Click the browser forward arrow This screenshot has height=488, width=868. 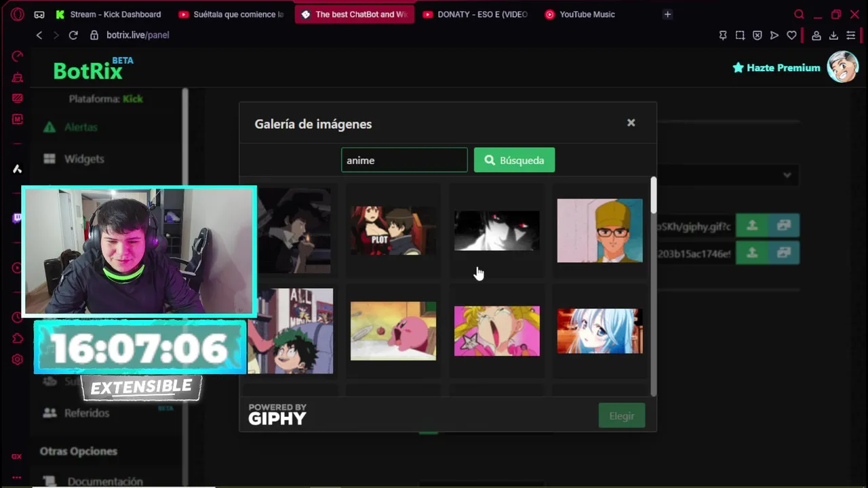click(x=56, y=35)
